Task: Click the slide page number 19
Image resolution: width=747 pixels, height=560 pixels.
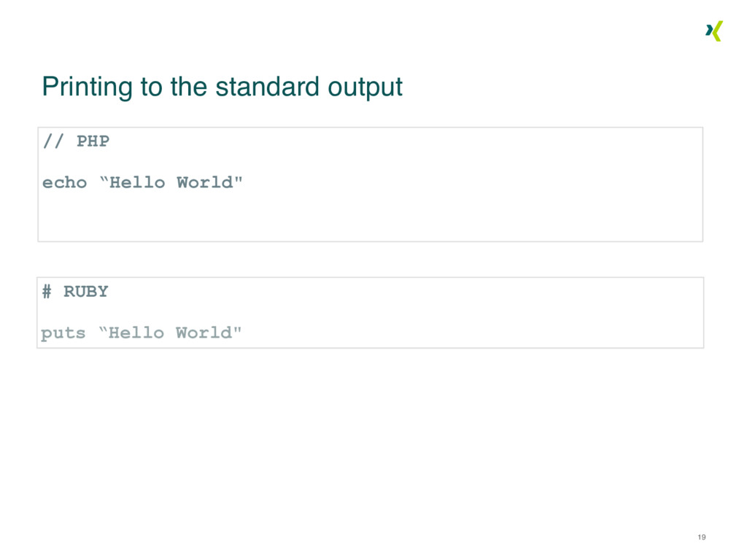Action: point(701,537)
